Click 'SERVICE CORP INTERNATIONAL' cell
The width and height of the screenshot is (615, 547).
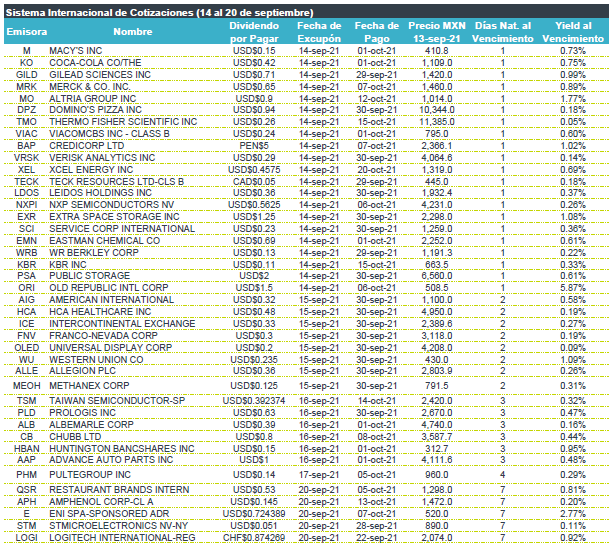pyautogui.click(x=122, y=229)
